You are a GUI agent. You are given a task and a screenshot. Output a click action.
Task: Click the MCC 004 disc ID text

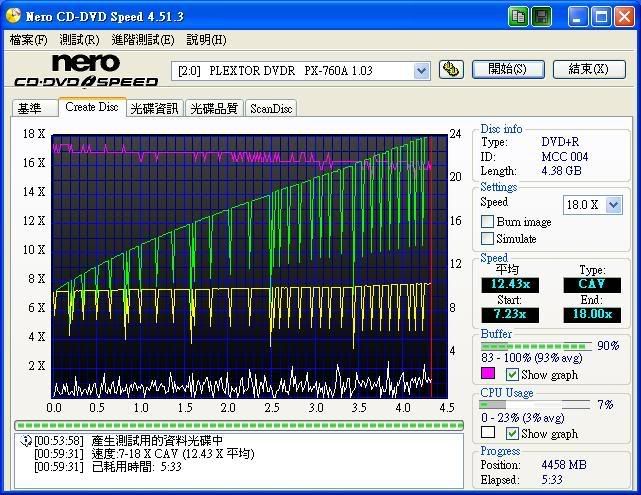point(565,157)
